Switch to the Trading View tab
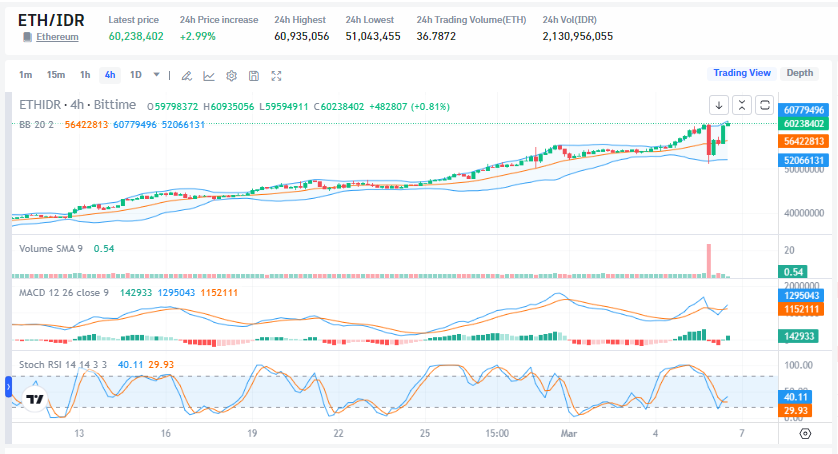The image size is (838, 454). tap(742, 73)
